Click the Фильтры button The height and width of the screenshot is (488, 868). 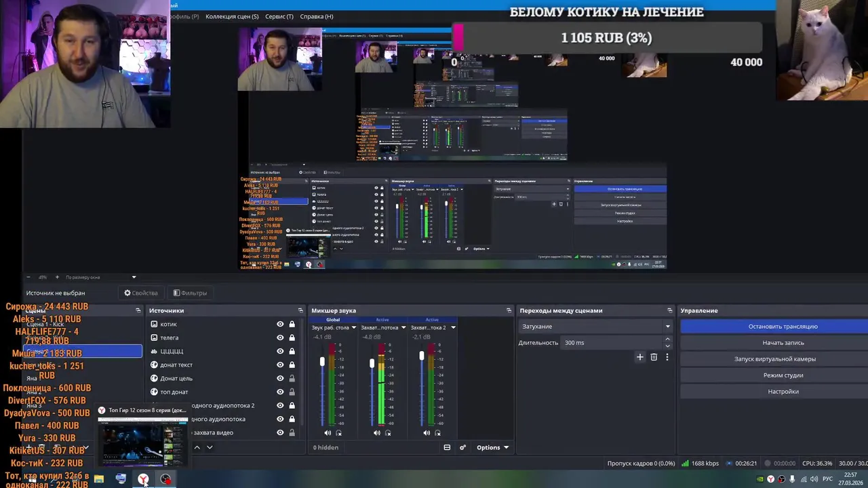190,293
